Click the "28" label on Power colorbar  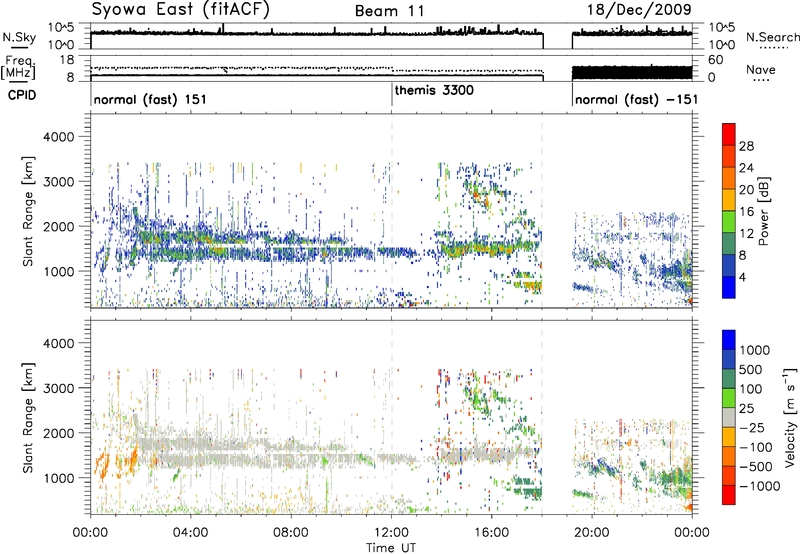click(746, 146)
